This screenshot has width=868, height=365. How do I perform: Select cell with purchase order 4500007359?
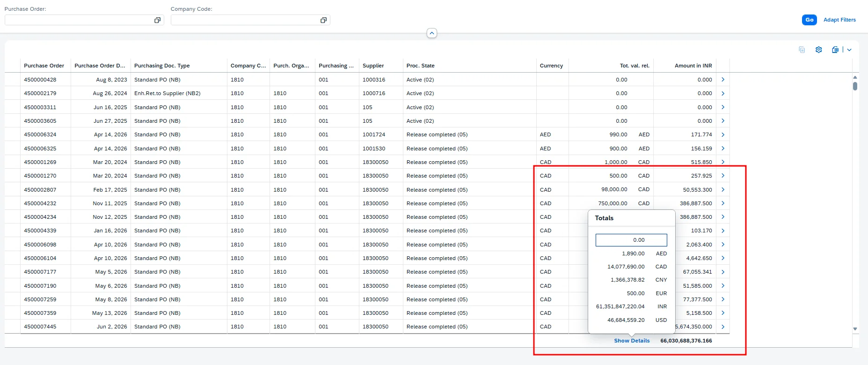pyautogui.click(x=45, y=313)
